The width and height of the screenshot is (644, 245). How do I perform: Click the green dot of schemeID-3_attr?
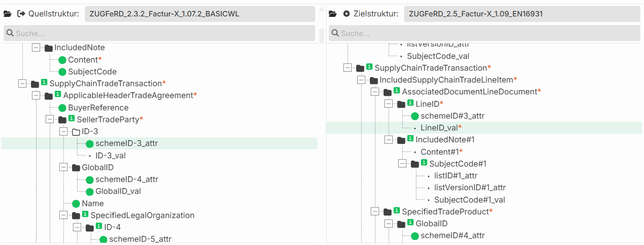(90, 144)
